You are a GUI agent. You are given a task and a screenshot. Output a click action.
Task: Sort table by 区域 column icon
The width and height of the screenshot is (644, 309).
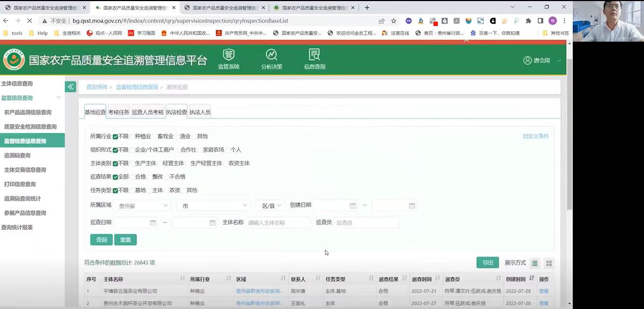pos(283,279)
